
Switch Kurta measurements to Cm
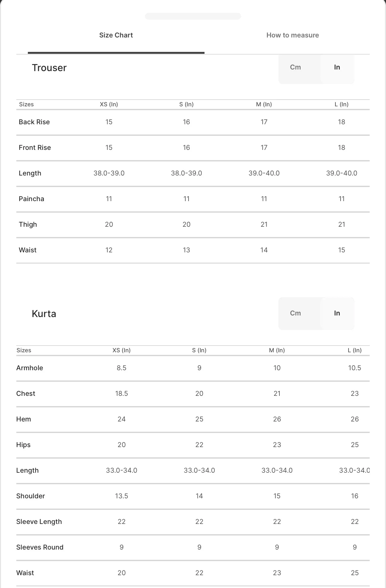click(295, 313)
